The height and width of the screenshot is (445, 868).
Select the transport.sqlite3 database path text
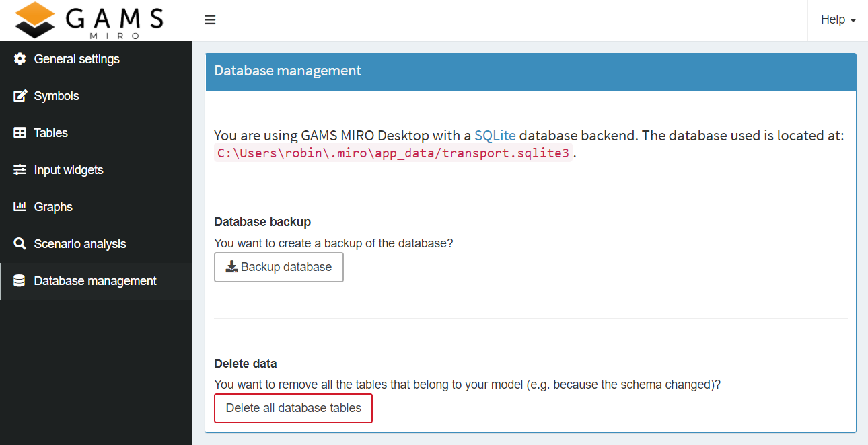pyautogui.click(x=392, y=153)
